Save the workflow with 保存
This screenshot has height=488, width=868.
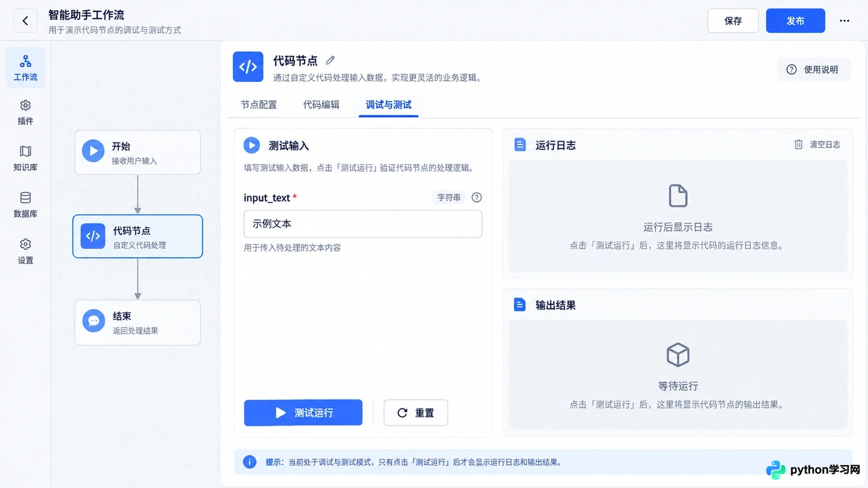coord(733,21)
